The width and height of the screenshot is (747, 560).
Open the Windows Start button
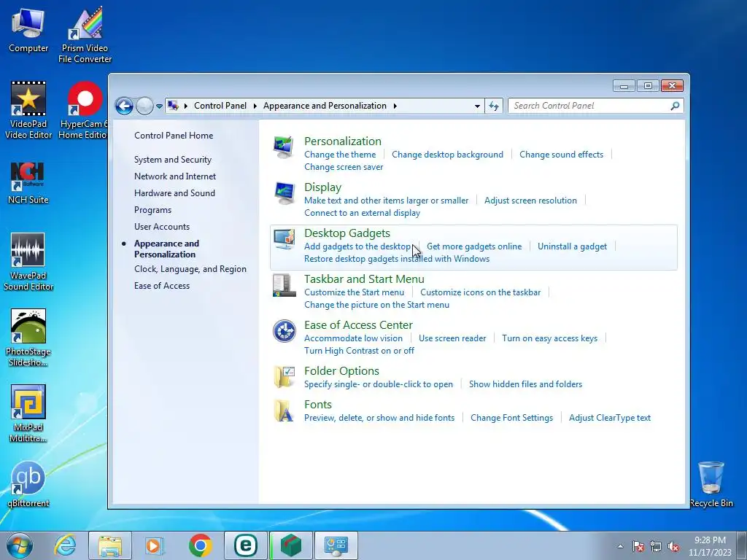coord(20,545)
